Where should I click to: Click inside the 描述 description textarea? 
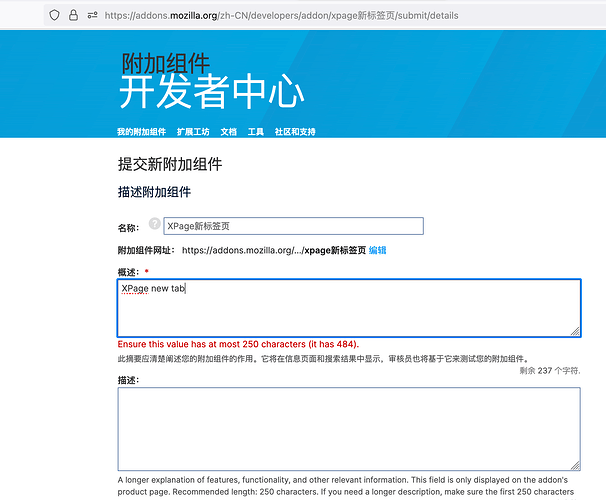(x=349, y=429)
